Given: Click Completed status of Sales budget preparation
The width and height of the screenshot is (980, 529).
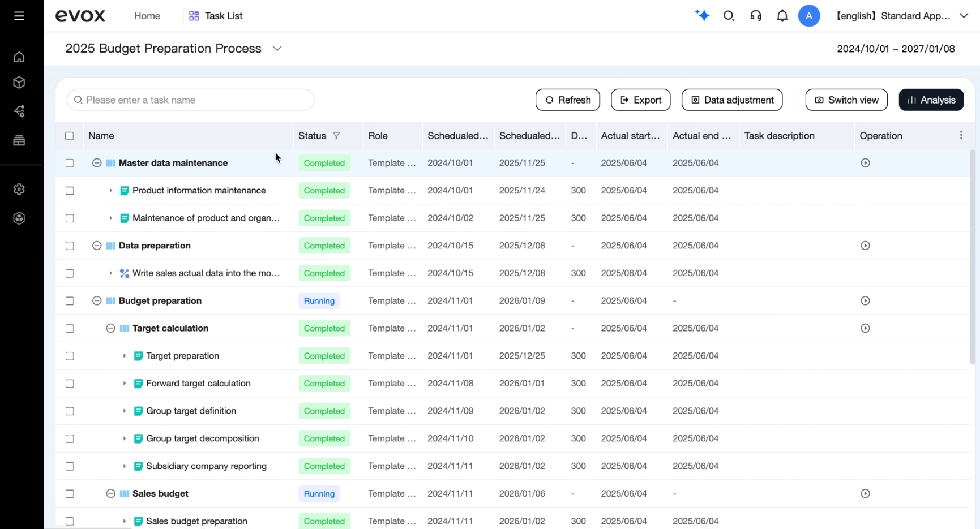Looking at the screenshot, I should [x=324, y=521].
